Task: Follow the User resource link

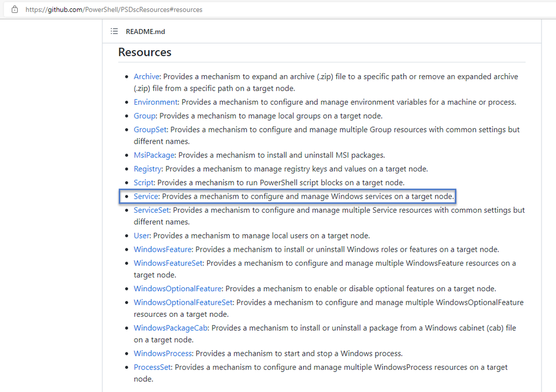Action: [x=141, y=236]
